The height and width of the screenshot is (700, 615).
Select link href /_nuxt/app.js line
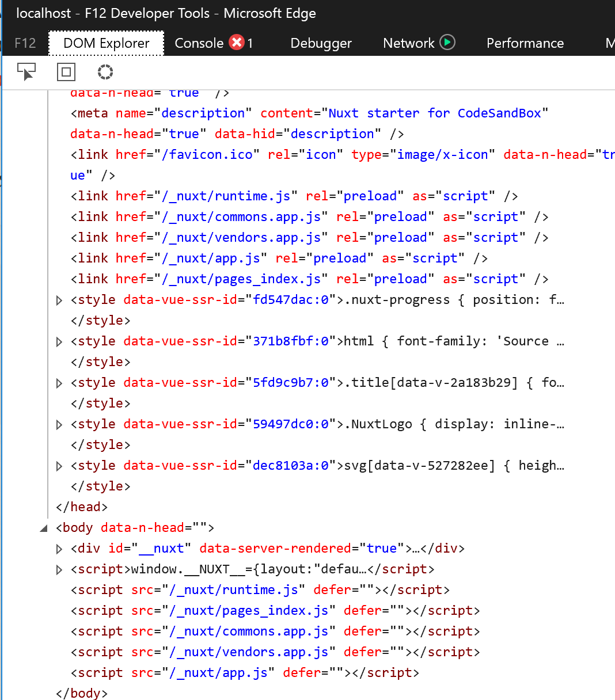pos(279,258)
